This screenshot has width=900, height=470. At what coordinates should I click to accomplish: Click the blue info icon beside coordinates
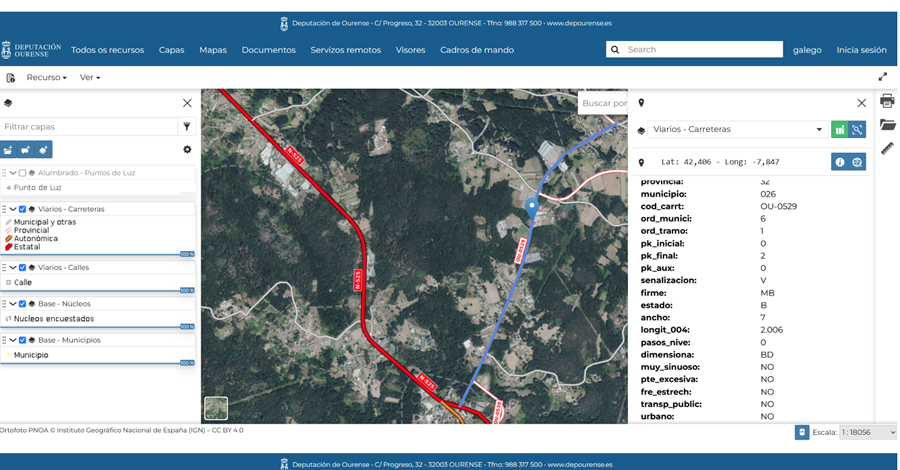[840, 162]
